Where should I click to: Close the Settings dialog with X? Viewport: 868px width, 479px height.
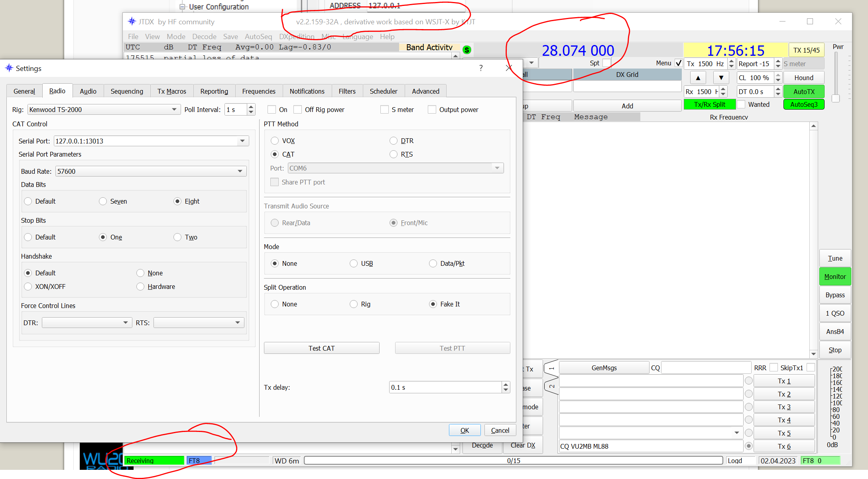pos(509,68)
